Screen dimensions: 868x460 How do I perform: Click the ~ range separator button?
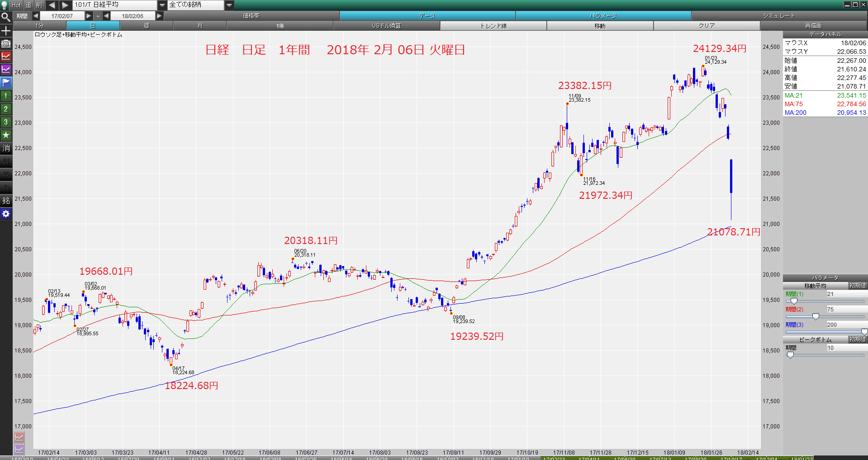click(x=98, y=16)
